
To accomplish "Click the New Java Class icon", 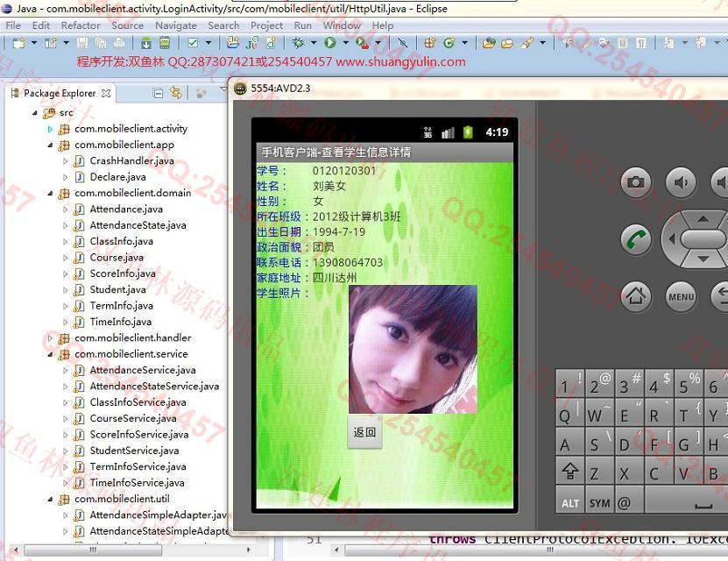I will [449, 43].
